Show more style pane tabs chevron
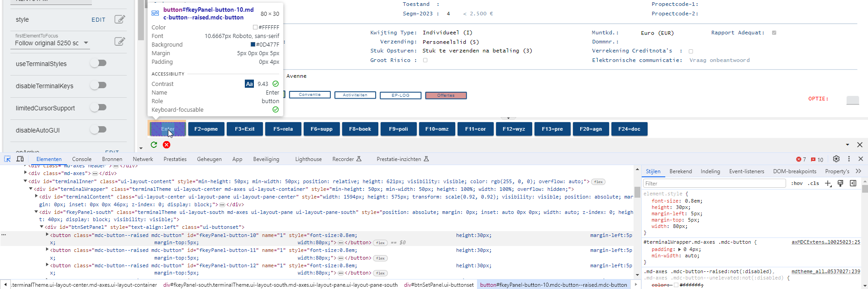 click(x=858, y=171)
